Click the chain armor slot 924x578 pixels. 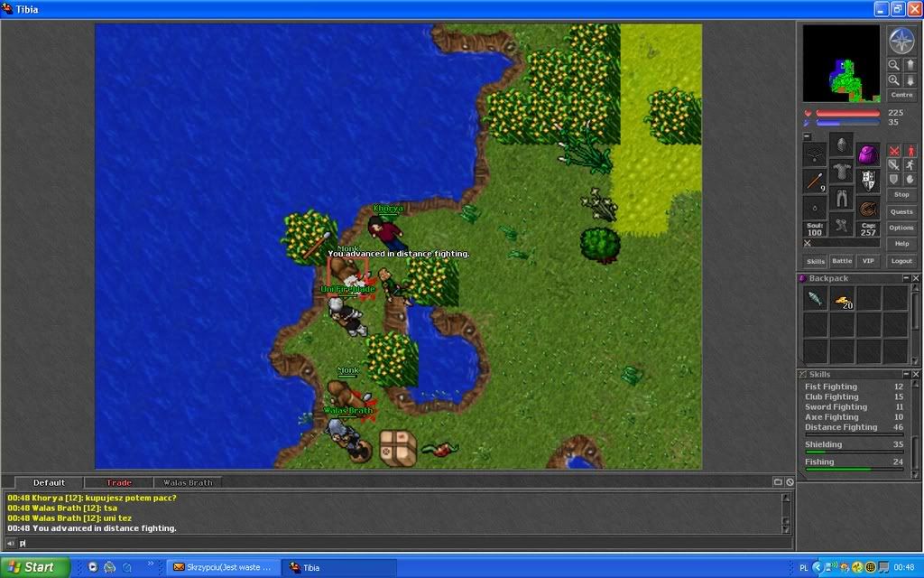coord(842,172)
